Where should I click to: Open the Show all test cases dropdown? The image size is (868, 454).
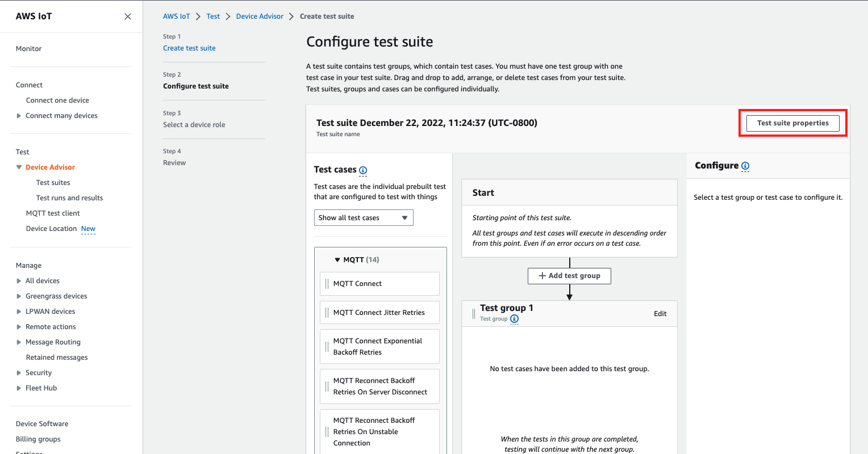click(364, 217)
